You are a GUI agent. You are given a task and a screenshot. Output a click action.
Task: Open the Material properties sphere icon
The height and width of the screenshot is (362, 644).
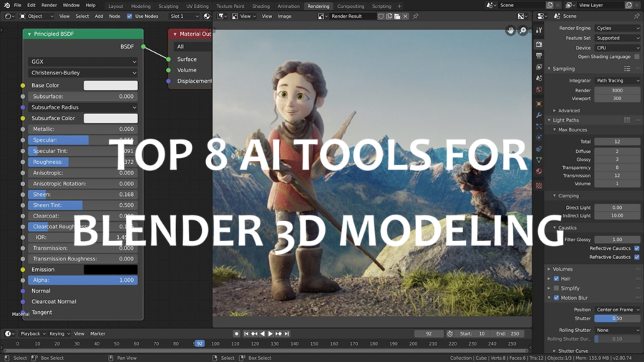(539, 171)
